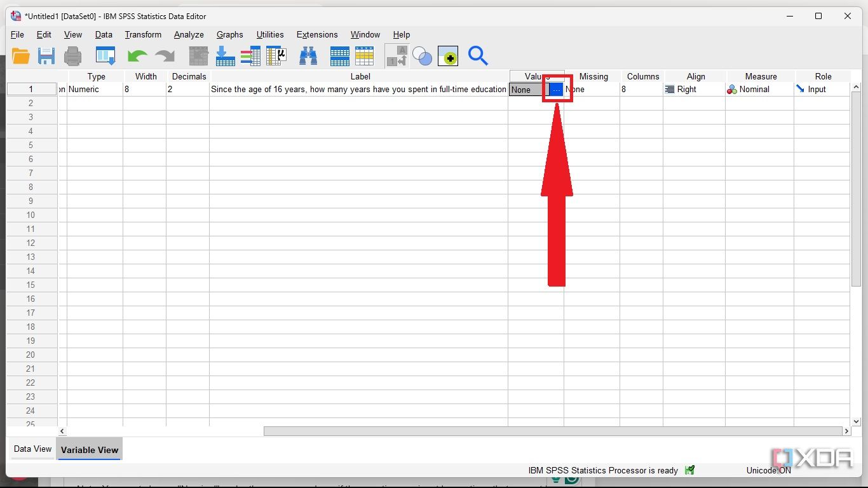This screenshot has height=488, width=868.
Task: Open the Transform menu
Action: [143, 34]
